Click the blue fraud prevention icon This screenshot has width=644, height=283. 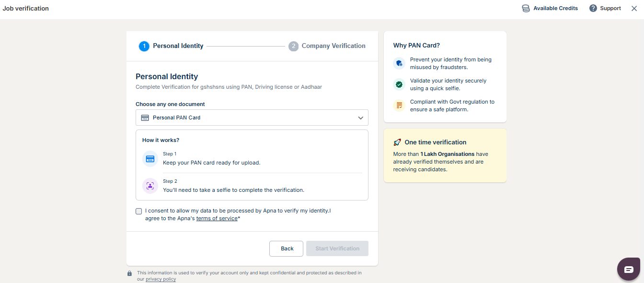click(399, 63)
